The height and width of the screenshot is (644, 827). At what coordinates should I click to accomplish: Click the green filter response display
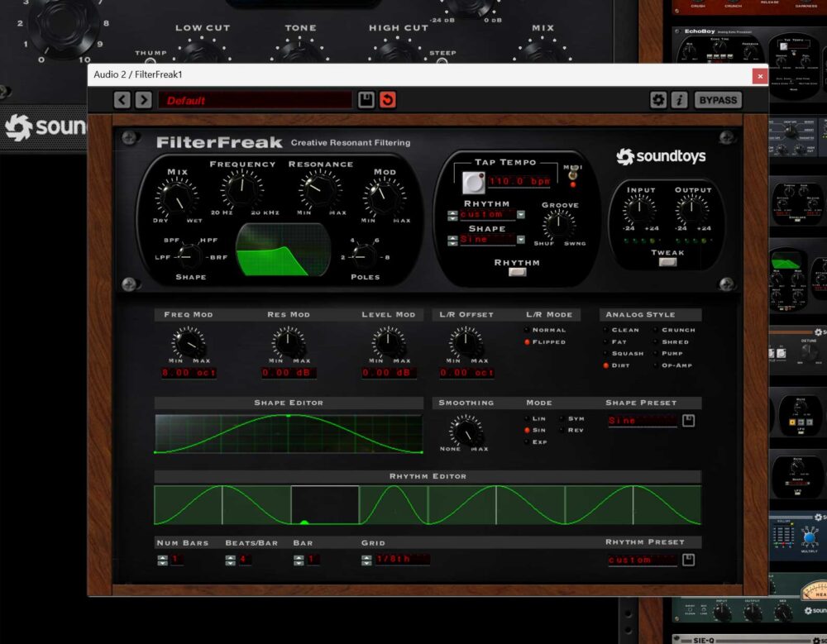283,250
